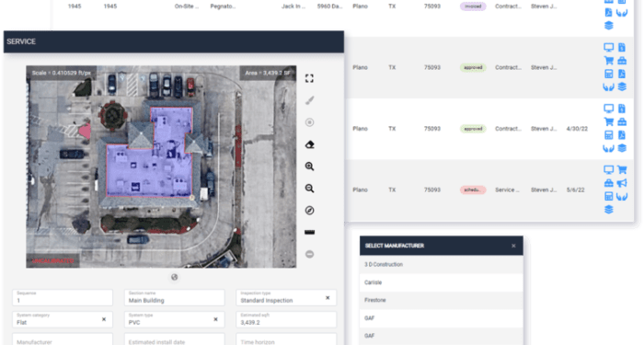Open System category dropdown showing Flat

(63, 319)
